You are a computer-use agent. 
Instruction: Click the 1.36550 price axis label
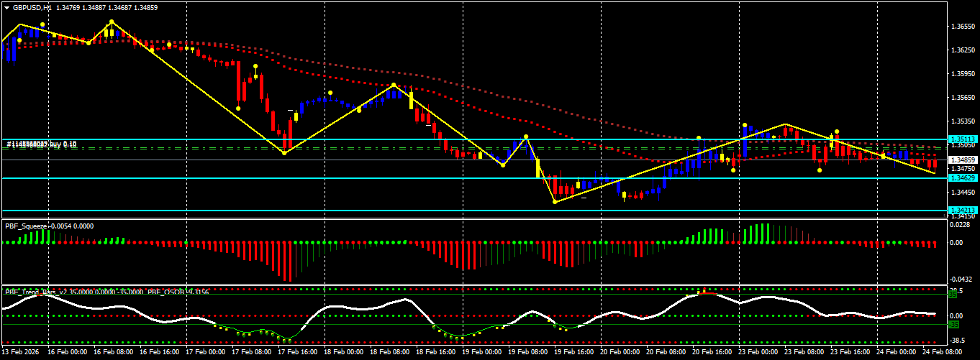(963, 27)
